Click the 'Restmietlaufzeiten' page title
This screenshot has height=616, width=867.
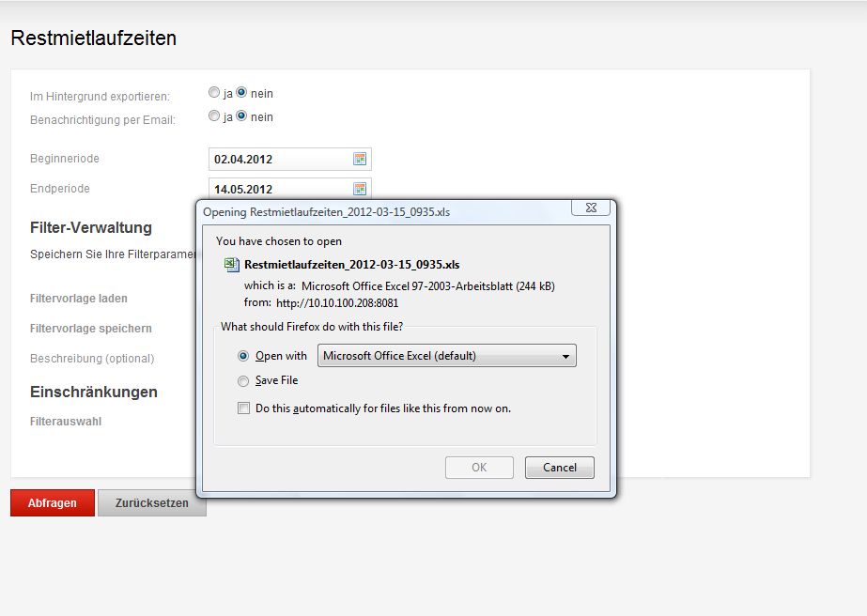(x=93, y=38)
